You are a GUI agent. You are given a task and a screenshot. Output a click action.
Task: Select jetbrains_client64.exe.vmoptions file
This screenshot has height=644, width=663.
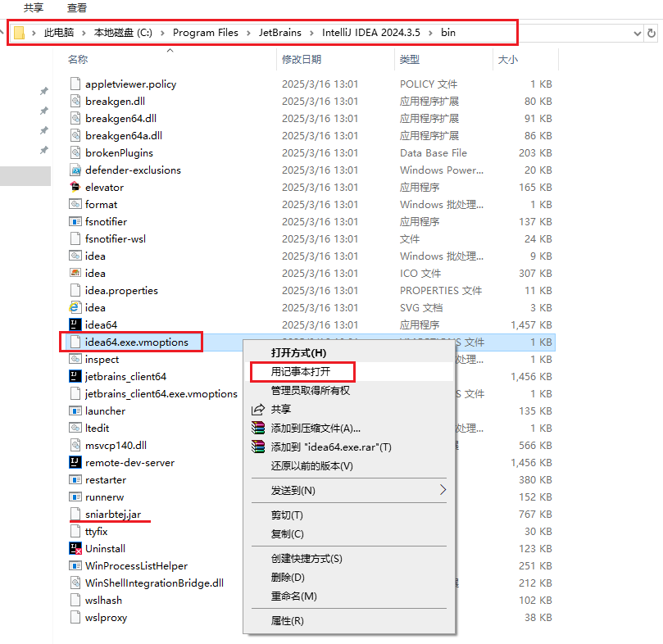coord(161,393)
